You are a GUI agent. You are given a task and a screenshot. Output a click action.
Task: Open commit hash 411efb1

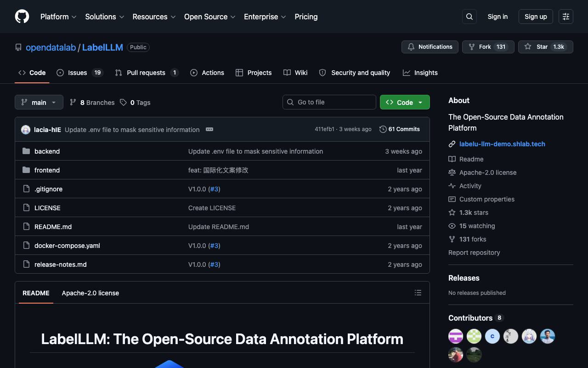[x=324, y=129]
